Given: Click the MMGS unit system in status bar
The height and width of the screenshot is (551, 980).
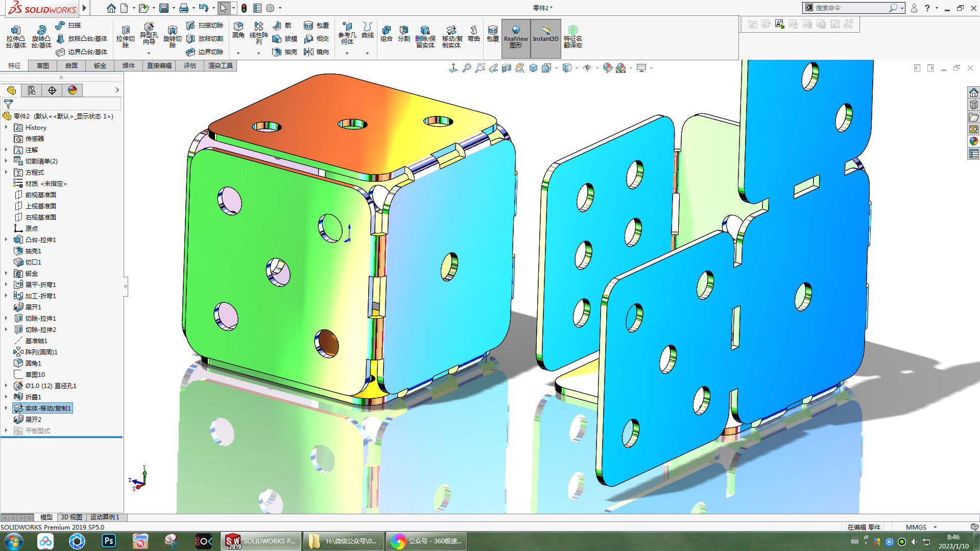Looking at the screenshot, I should (916, 527).
